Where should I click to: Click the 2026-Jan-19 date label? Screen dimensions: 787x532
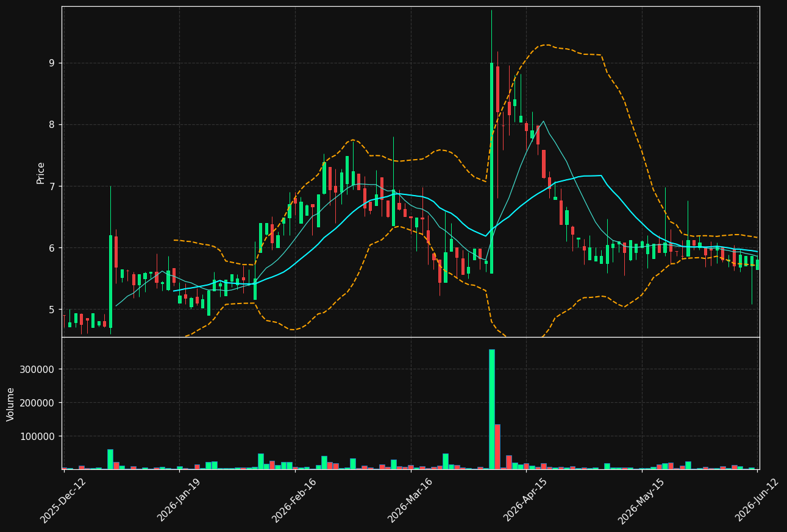179,500
